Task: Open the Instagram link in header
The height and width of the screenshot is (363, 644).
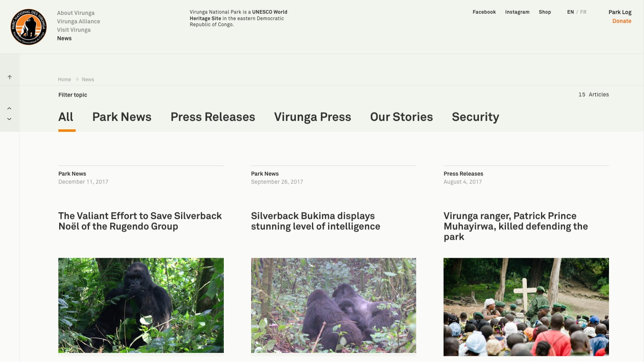Action: tap(517, 12)
